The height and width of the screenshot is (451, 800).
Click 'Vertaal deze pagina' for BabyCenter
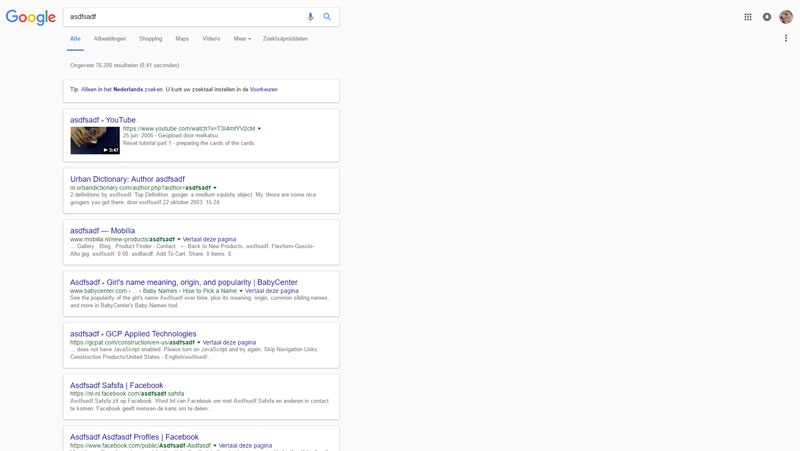(272, 291)
